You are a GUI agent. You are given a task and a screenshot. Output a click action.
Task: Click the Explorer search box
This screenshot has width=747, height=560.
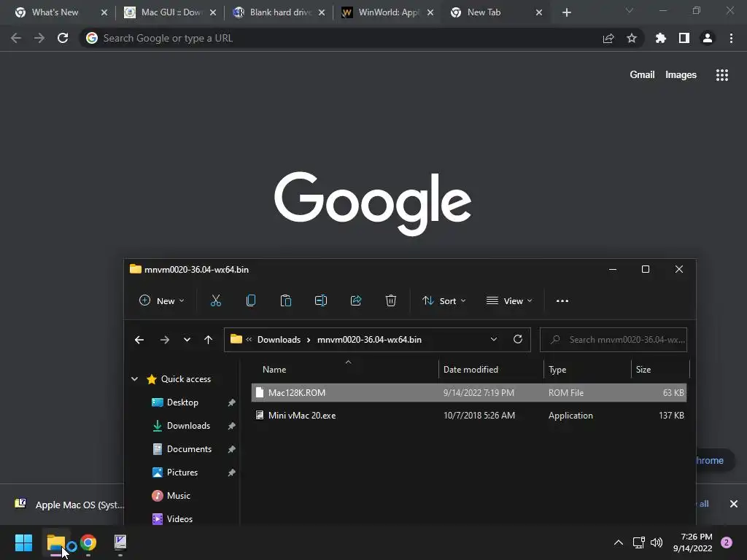(613, 340)
